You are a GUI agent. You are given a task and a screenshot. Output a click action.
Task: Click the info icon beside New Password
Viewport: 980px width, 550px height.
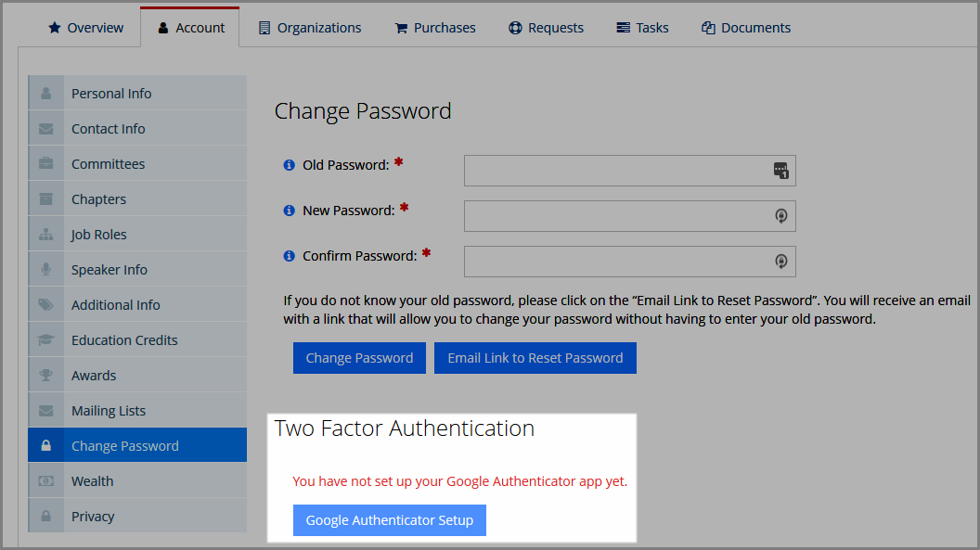pos(289,211)
